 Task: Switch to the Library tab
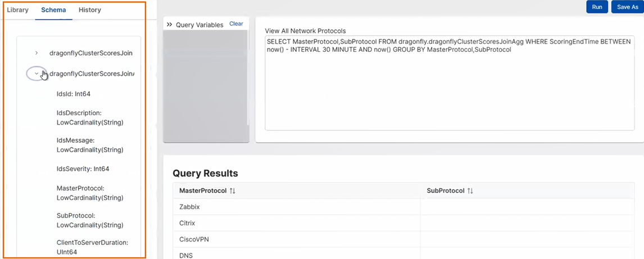pyautogui.click(x=17, y=10)
